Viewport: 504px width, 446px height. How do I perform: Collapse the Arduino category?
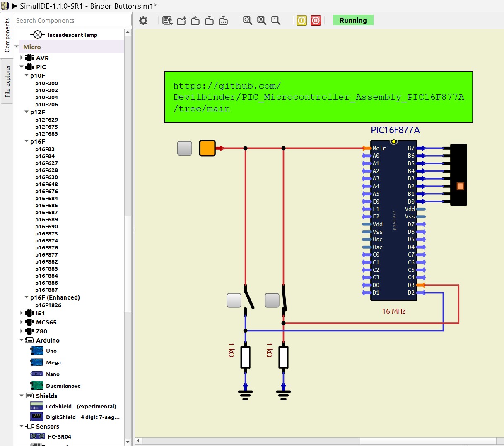pyautogui.click(x=22, y=340)
